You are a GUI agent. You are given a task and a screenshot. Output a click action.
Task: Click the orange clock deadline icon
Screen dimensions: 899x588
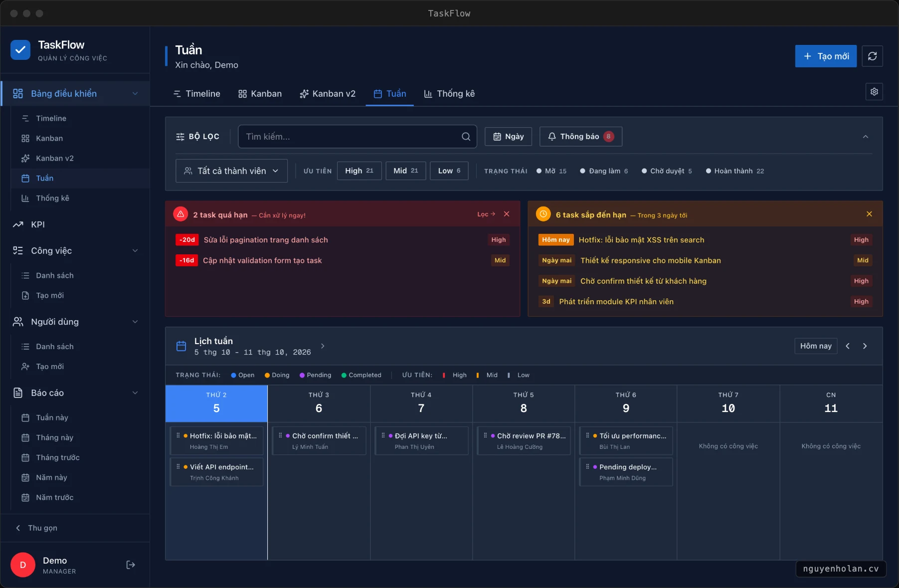pos(543,214)
